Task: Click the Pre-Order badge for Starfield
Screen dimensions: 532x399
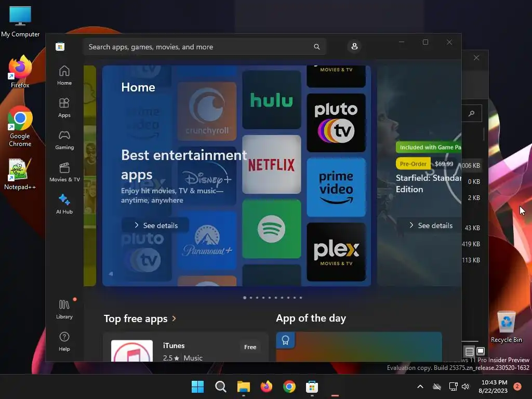Action: coord(413,164)
